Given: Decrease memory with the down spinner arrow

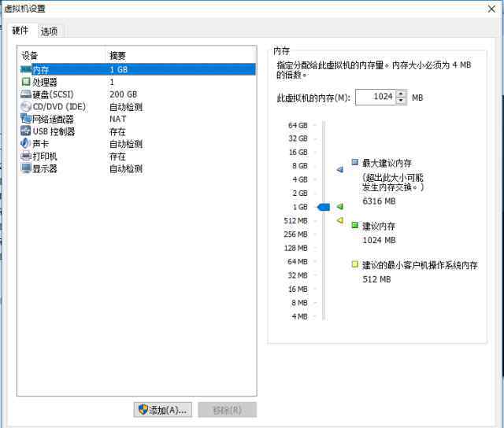Looking at the screenshot, I should [400, 101].
